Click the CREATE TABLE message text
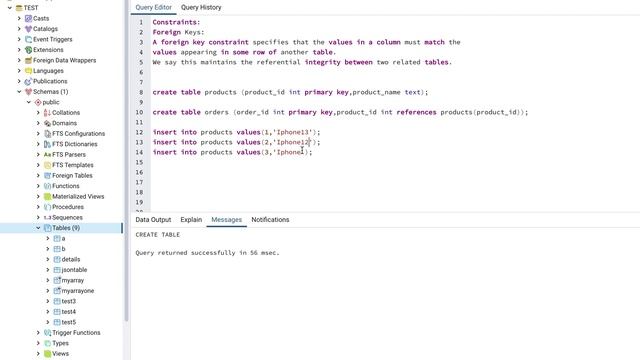 point(158,235)
